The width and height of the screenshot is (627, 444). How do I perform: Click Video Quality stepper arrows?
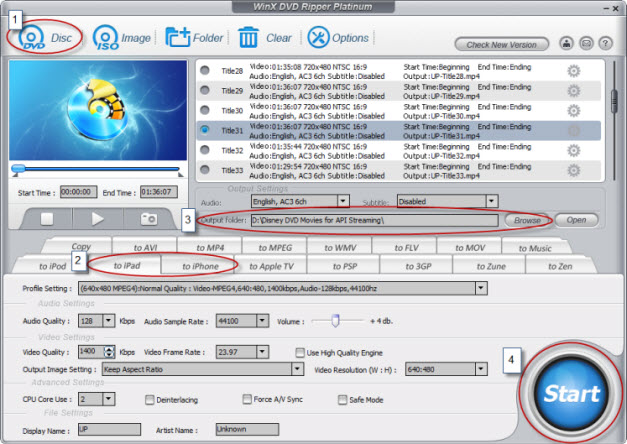109,352
